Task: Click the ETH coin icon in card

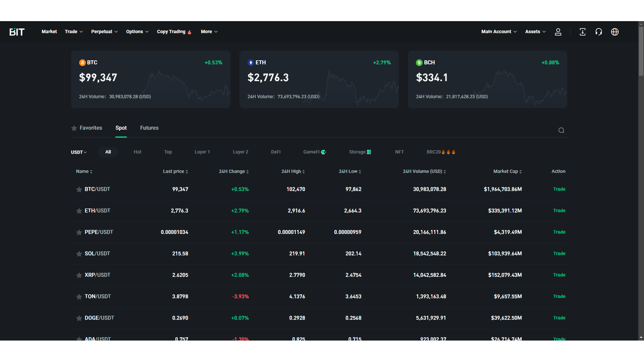Action: pyautogui.click(x=251, y=63)
